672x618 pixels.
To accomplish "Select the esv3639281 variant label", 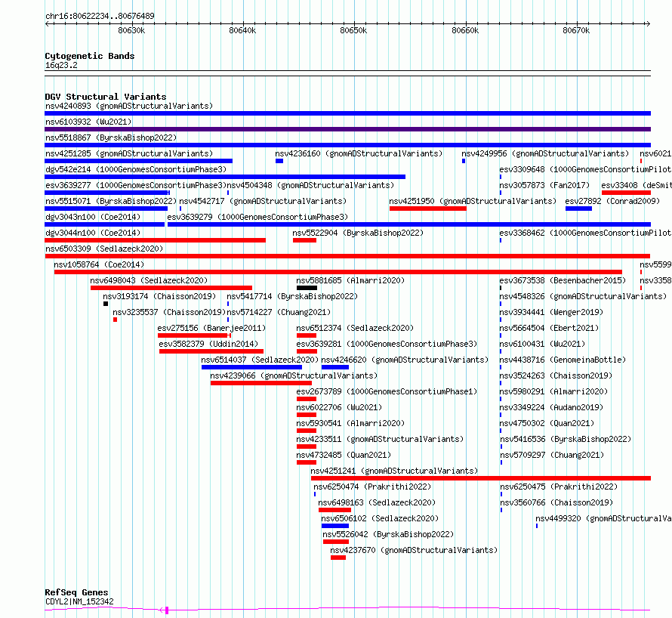I will [387, 344].
